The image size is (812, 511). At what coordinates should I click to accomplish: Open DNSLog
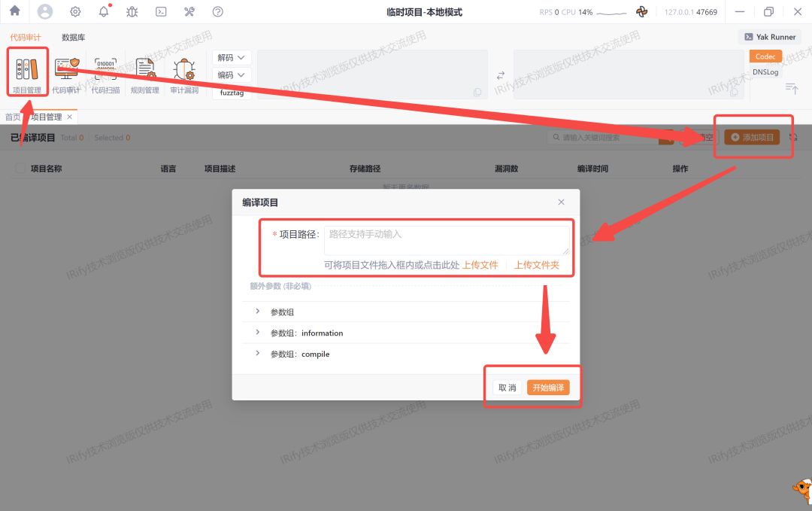[x=765, y=72]
